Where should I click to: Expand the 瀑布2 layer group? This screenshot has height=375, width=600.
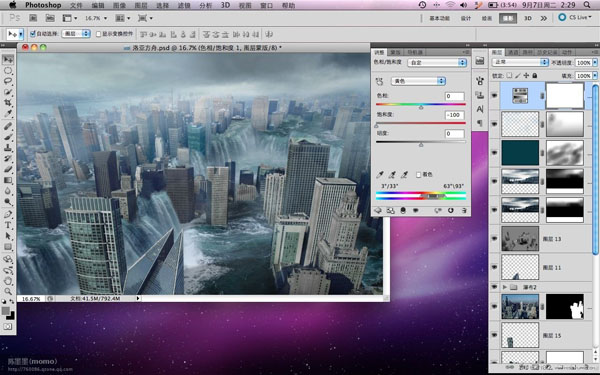(x=505, y=287)
